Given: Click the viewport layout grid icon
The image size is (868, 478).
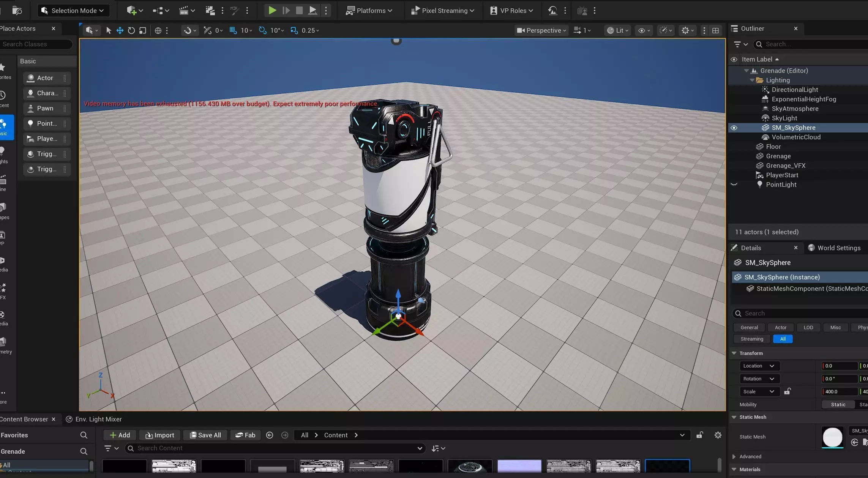Looking at the screenshot, I should click(715, 30).
